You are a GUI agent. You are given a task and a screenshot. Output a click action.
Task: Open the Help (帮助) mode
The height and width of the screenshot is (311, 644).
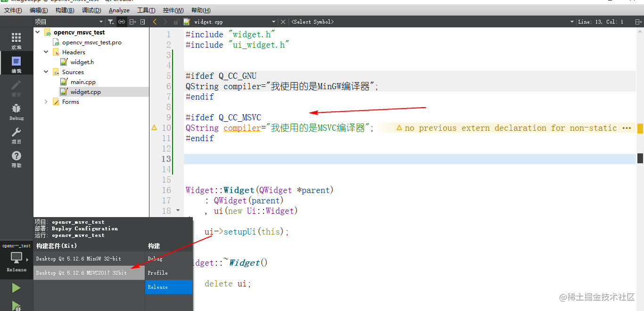[x=17, y=159]
